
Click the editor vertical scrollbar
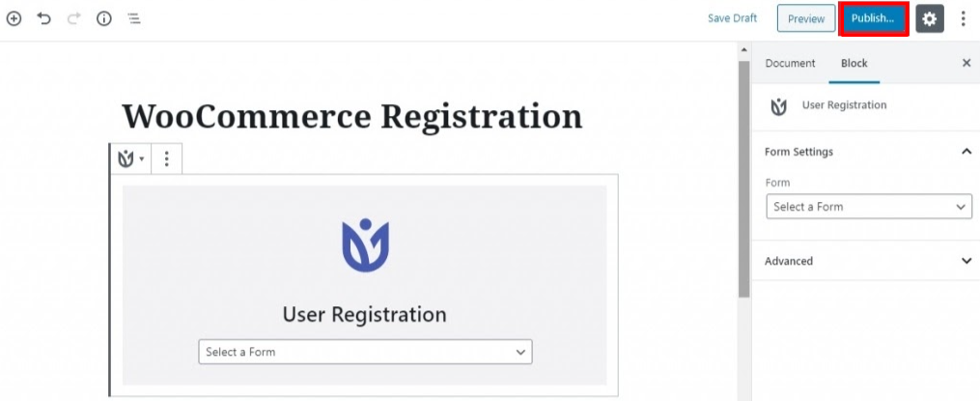pos(743,179)
